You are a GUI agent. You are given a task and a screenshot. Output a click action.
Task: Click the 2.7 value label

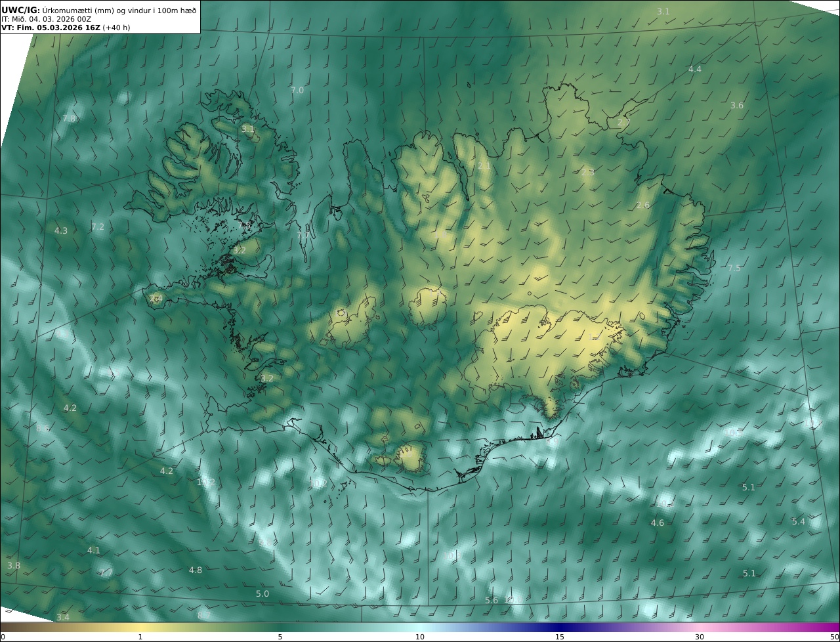[623, 122]
